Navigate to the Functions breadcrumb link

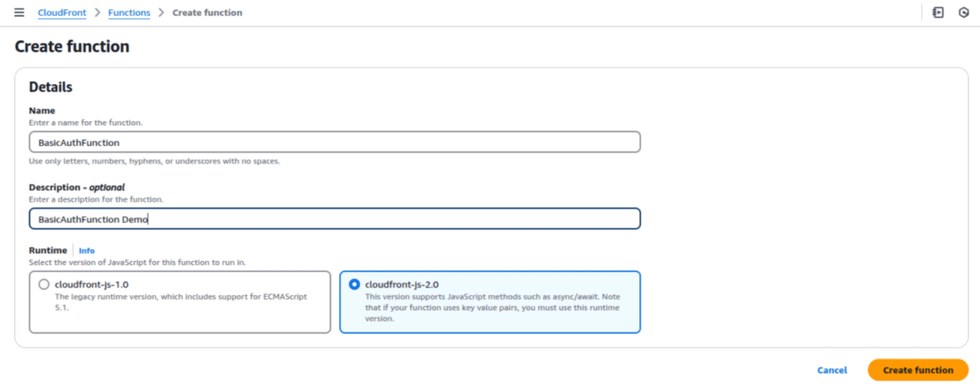(129, 13)
